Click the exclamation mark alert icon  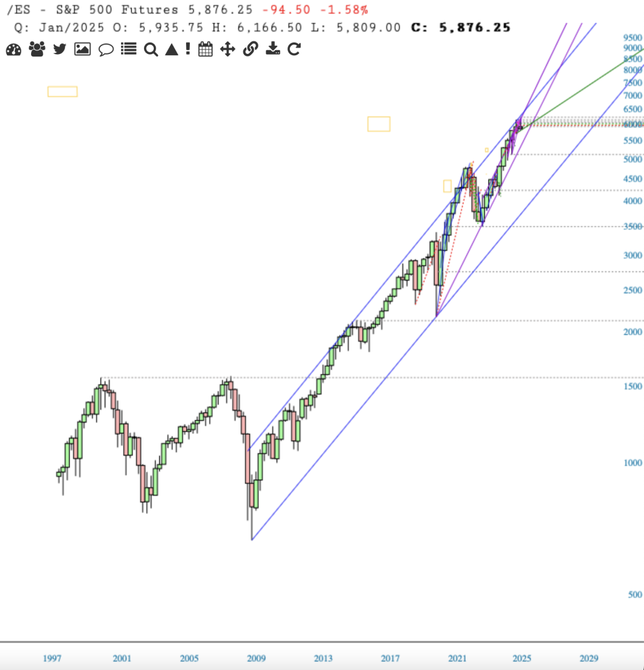point(188,49)
